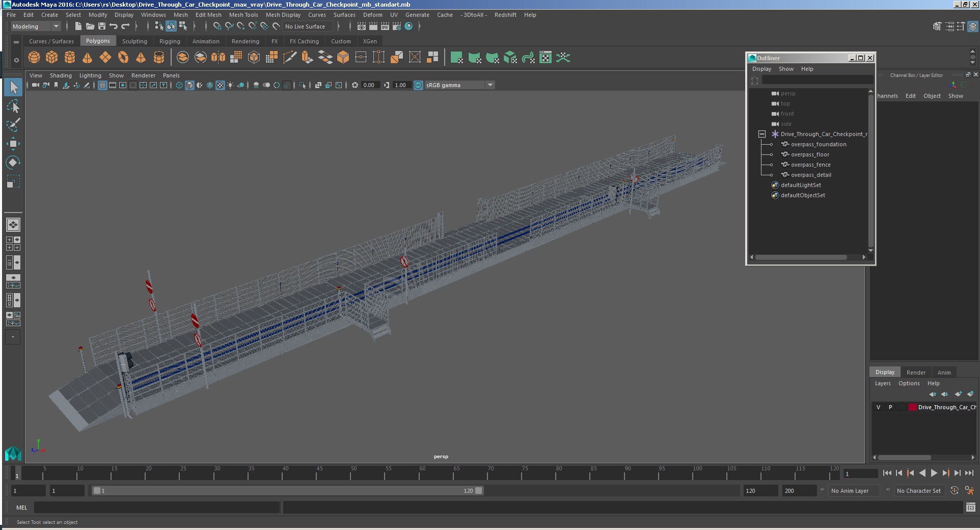
Task: Click No Live Surface field
Action: [308, 26]
